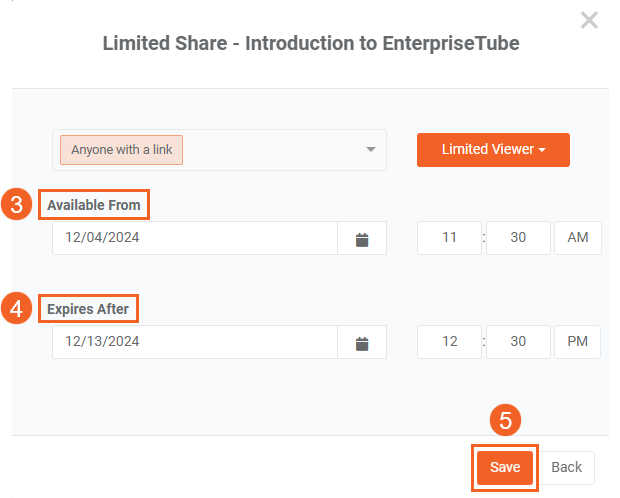Save the limited share settings
This screenshot has width=620, height=498.
click(x=505, y=468)
